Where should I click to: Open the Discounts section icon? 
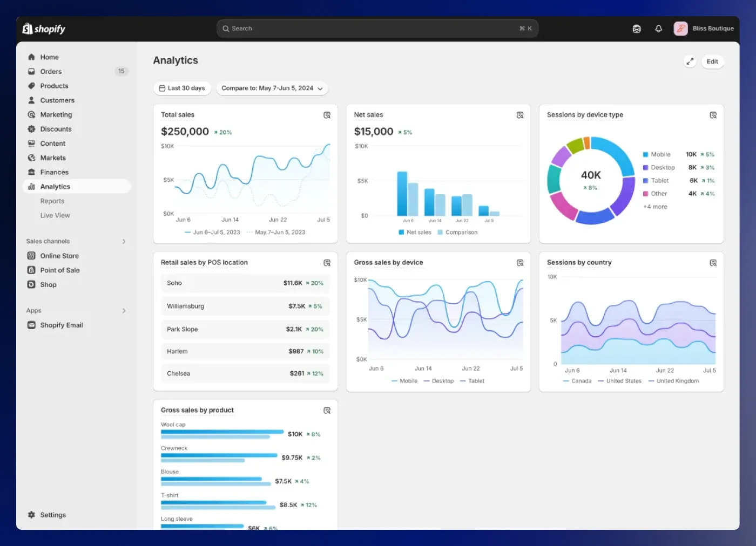(x=32, y=129)
